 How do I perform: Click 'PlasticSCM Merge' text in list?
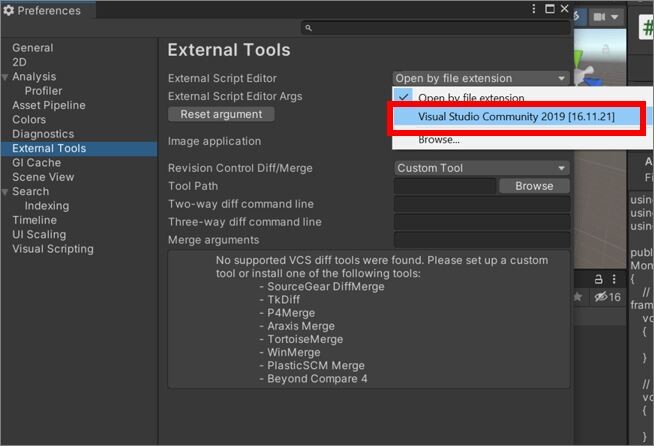(x=316, y=365)
